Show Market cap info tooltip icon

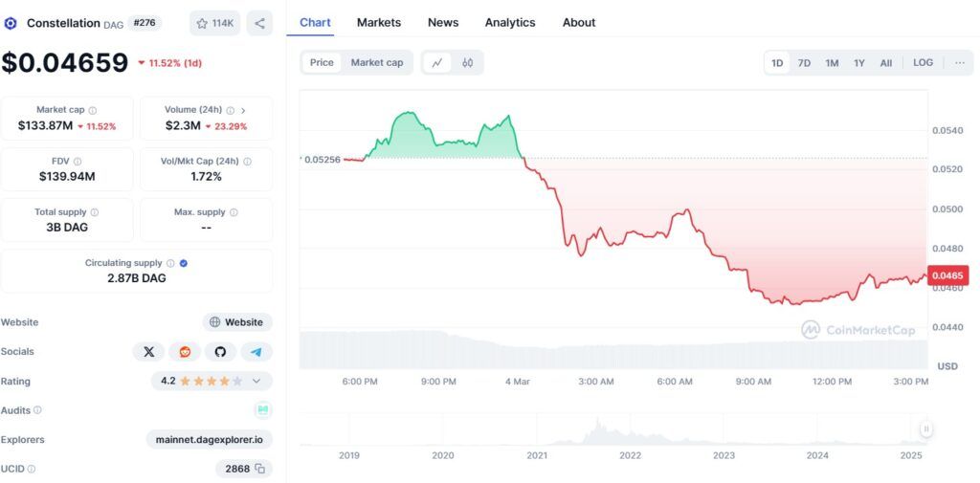point(93,111)
